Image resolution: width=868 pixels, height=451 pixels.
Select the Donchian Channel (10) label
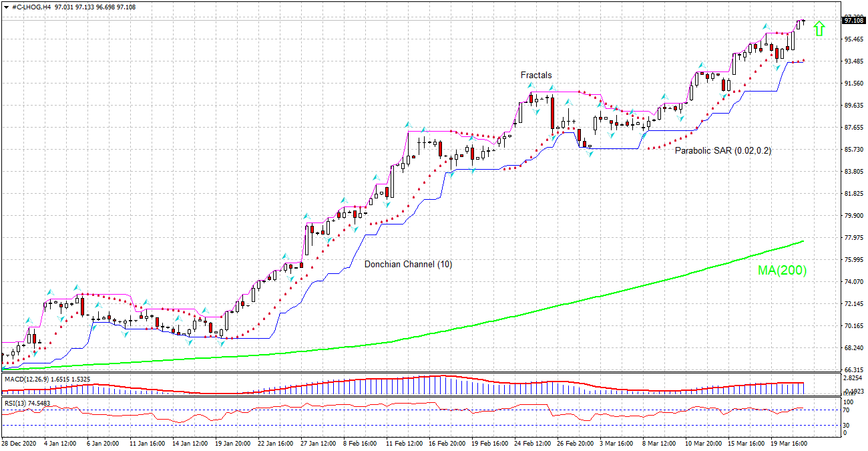tap(408, 265)
